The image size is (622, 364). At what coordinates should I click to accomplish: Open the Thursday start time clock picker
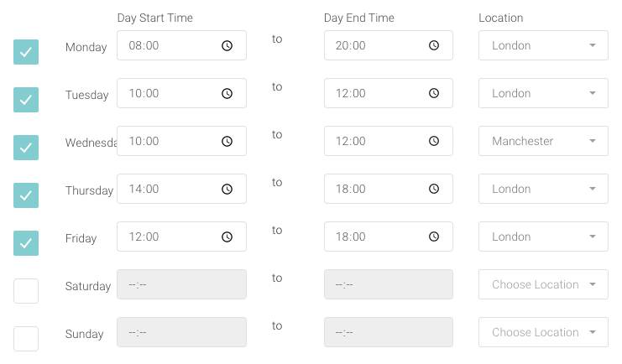click(x=227, y=190)
